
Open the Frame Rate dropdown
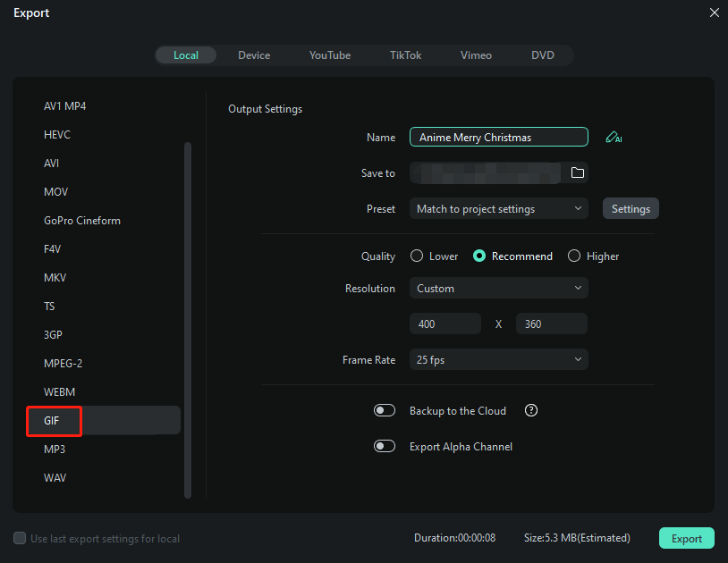(499, 359)
